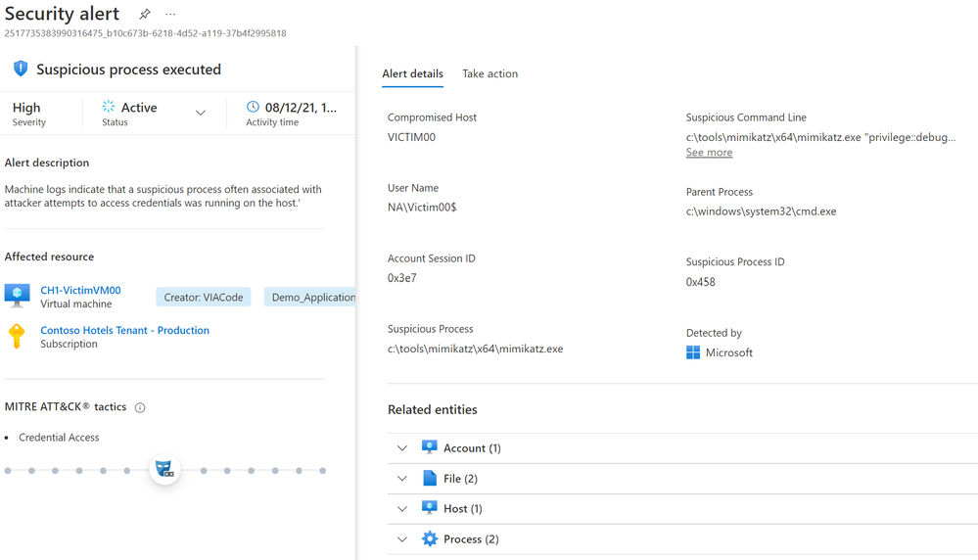Expand the Host (1) entity row
The width and height of the screenshot is (978, 560).
pyautogui.click(x=402, y=508)
